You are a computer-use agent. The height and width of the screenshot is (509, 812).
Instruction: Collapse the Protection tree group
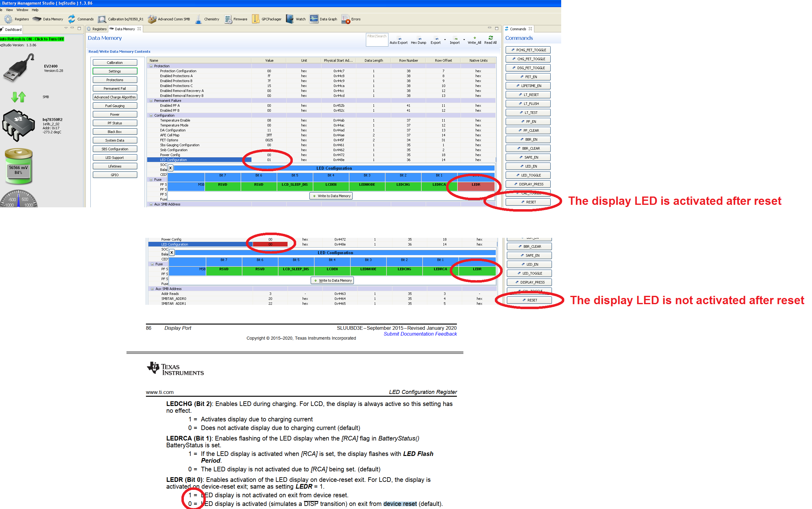151,66
